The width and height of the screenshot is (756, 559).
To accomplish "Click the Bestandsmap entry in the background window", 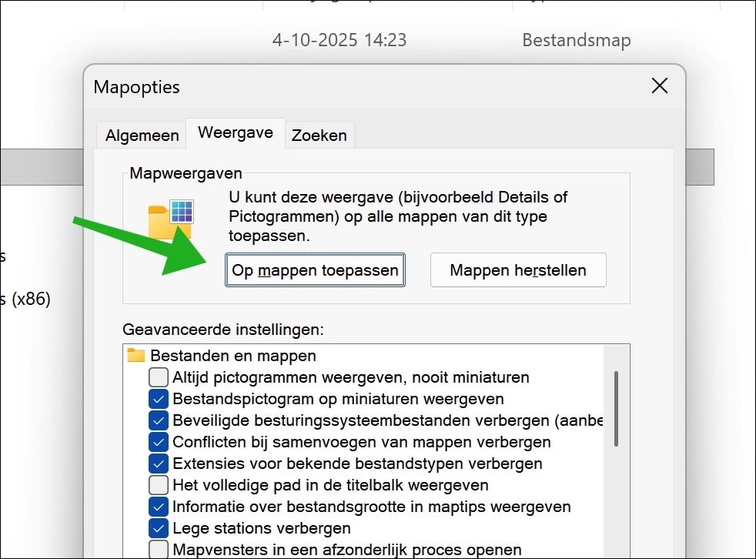I will click(x=576, y=39).
